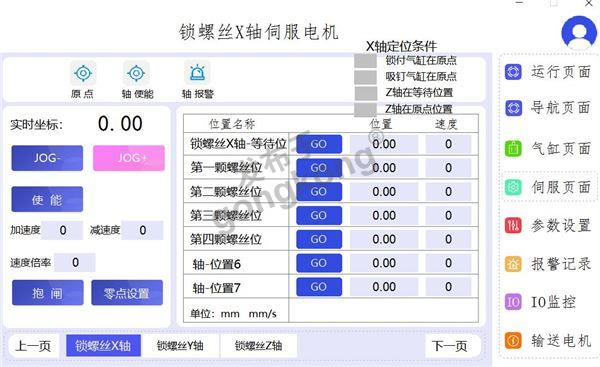
Task: Click the purple IO监控 icon
Action: coord(513,302)
